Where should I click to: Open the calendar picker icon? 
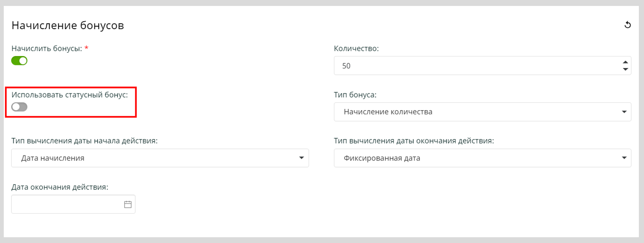128,204
